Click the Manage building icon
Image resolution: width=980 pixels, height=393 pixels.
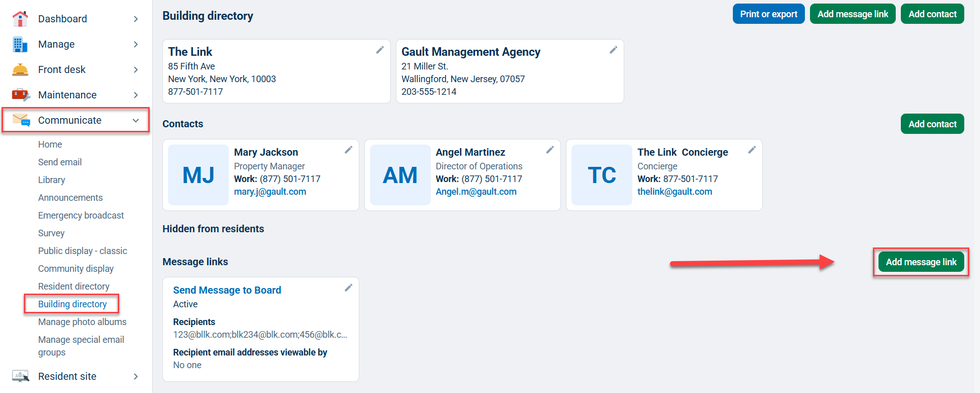coord(20,44)
